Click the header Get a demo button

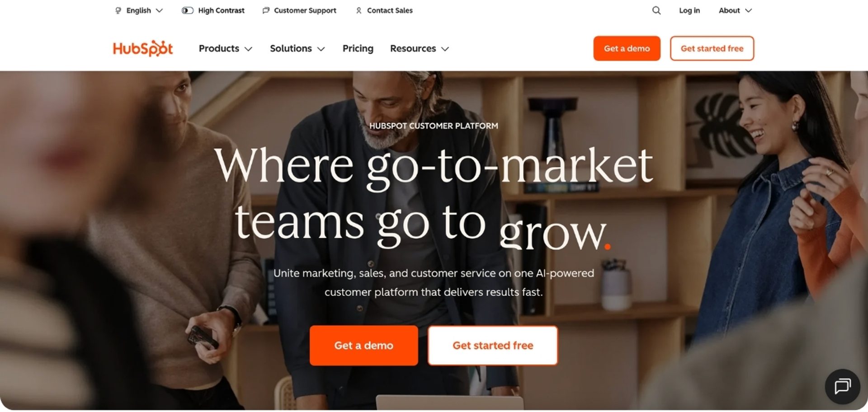(x=627, y=48)
